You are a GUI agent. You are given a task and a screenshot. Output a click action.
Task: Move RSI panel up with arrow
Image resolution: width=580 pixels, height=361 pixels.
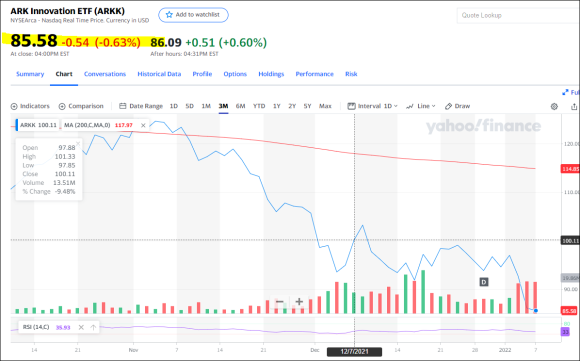[x=93, y=327]
